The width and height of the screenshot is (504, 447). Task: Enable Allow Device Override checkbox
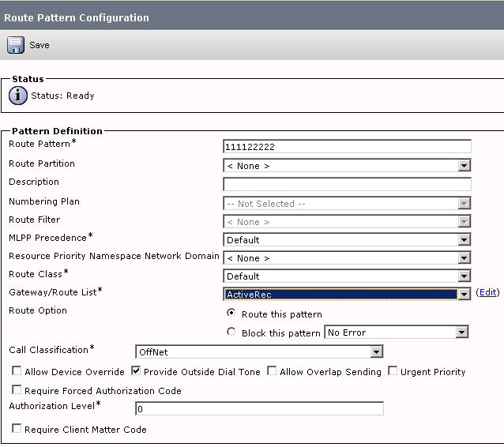pyautogui.click(x=17, y=370)
